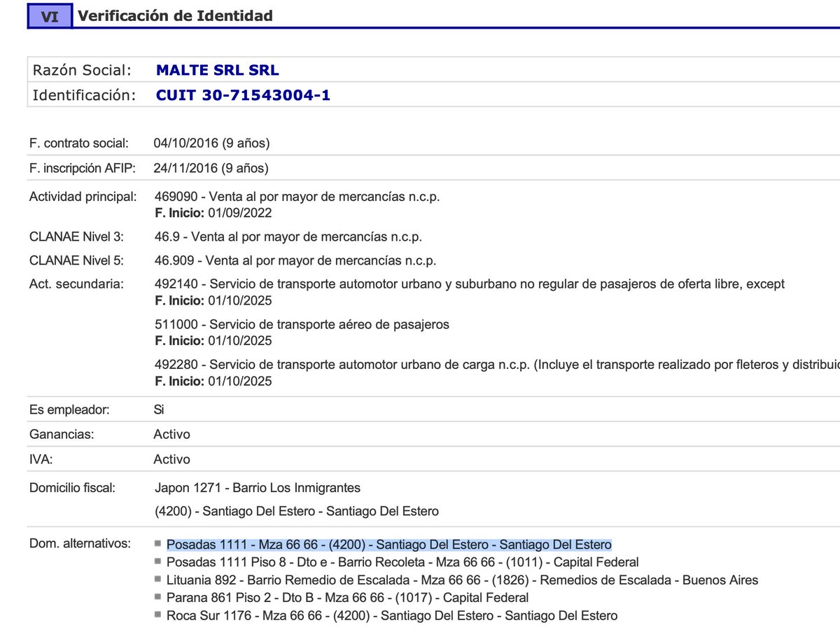Select the highlighted Santiago Del Estero address row

pos(389,542)
